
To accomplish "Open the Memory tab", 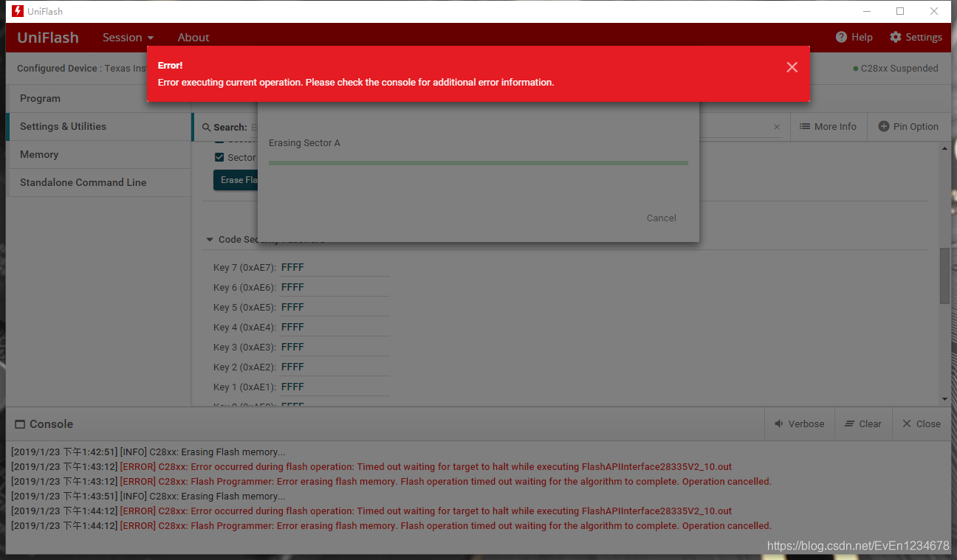I will pyautogui.click(x=98, y=154).
